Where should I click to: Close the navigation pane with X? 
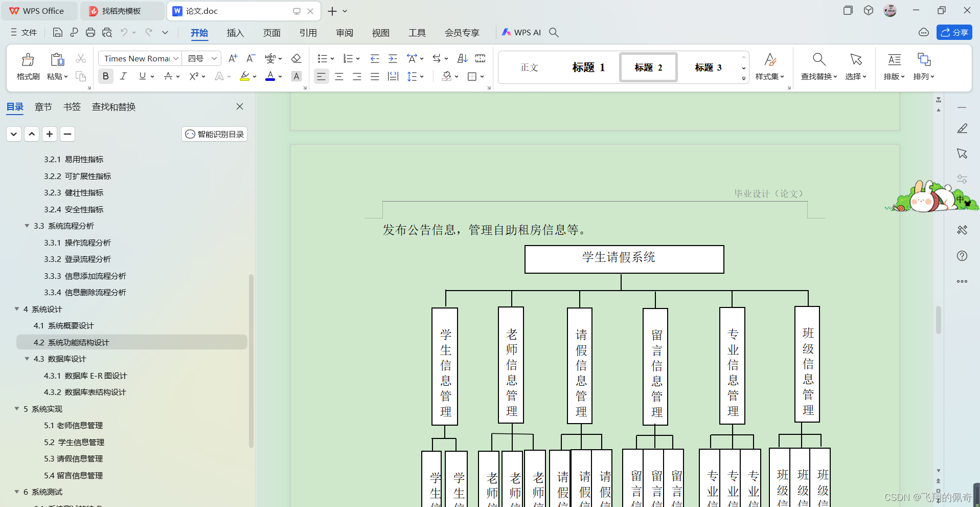pyautogui.click(x=240, y=106)
